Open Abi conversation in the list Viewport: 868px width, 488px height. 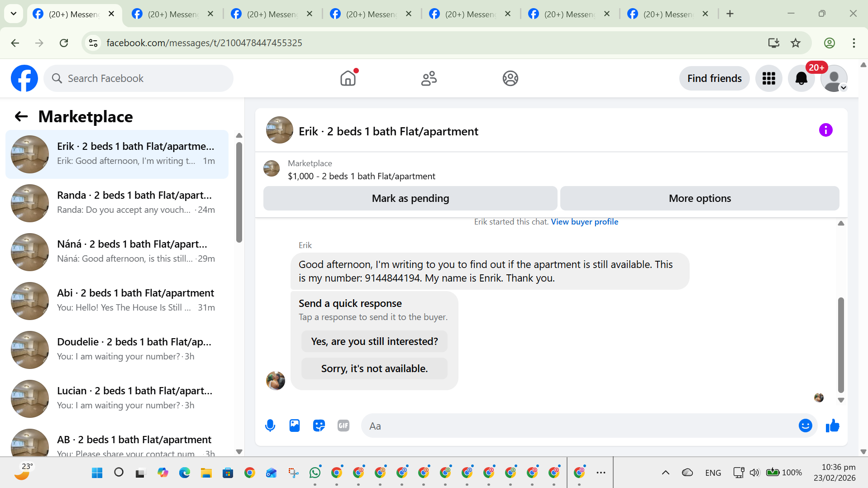(x=117, y=301)
